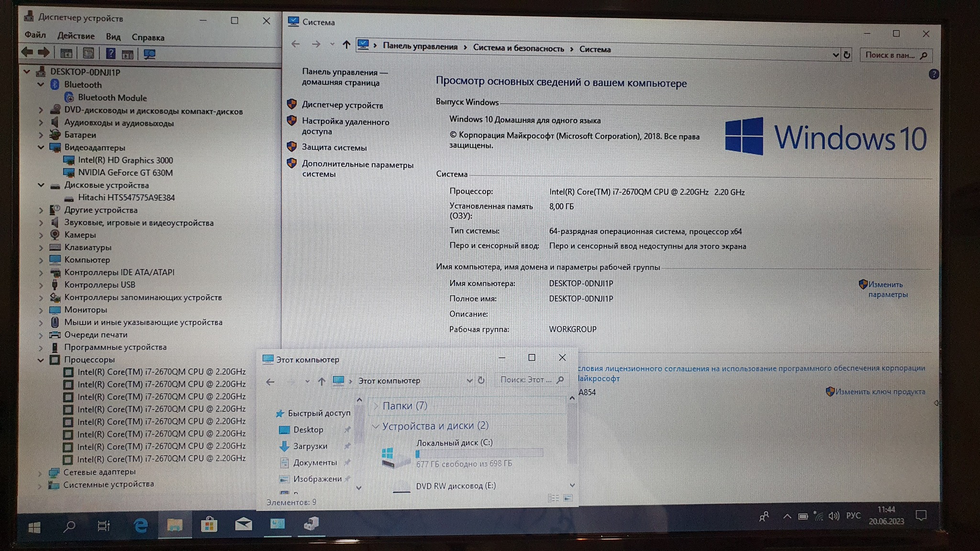Viewport: 980px width, 551px height.
Task: Click the Local Disk C: usage bar
Action: click(479, 453)
